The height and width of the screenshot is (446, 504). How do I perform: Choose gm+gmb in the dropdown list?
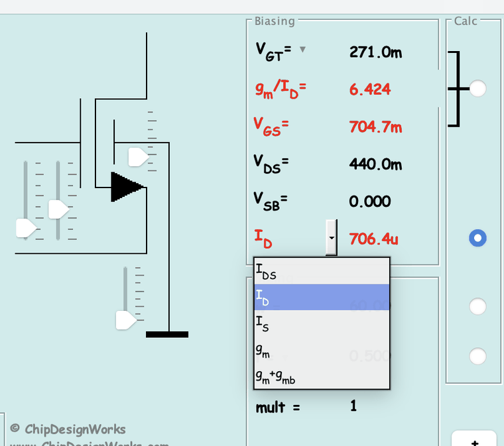pyautogui.click(x=322, y=375)
